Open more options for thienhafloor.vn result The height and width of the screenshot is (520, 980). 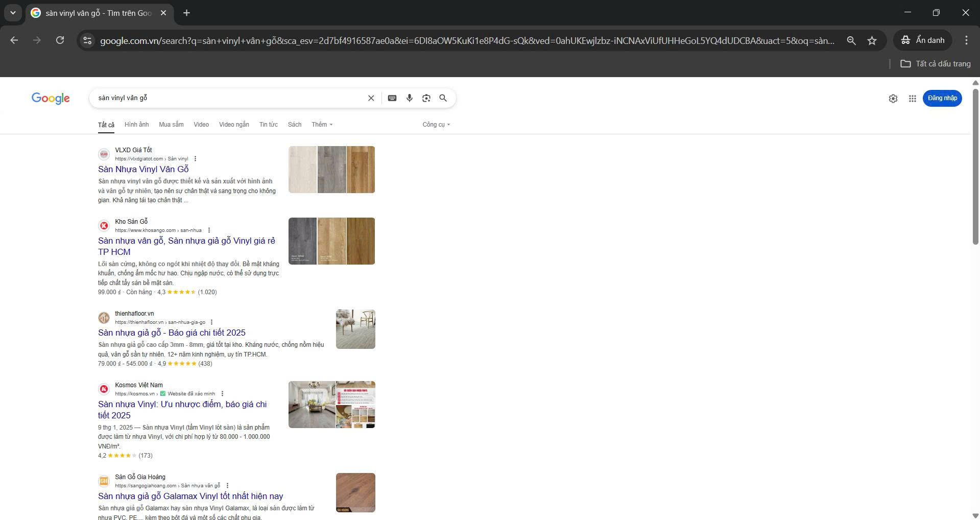point(211,322)
